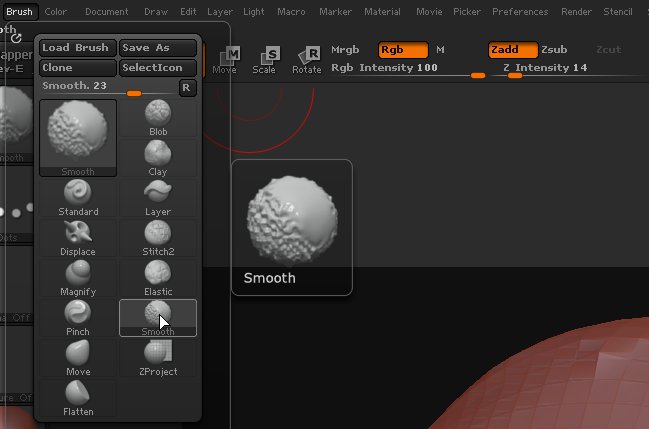Pick the Standard brush
Image resolution: width=649 pixels, height=429 pixels.
[x=77, y=197]
